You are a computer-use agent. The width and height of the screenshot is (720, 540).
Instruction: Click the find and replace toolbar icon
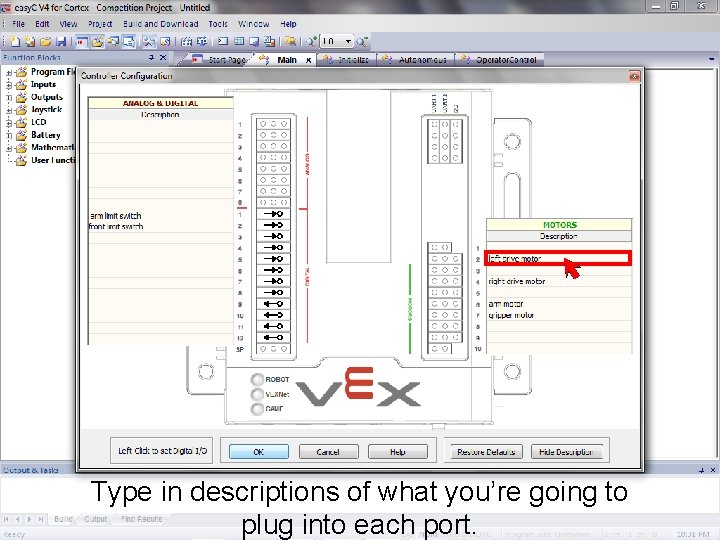click(x=202, y=42)
